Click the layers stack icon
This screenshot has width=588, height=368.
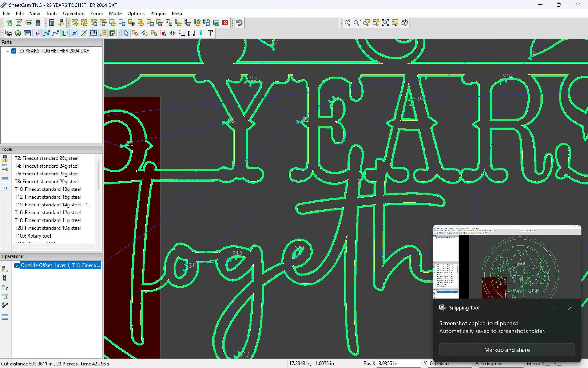point(18,33)
